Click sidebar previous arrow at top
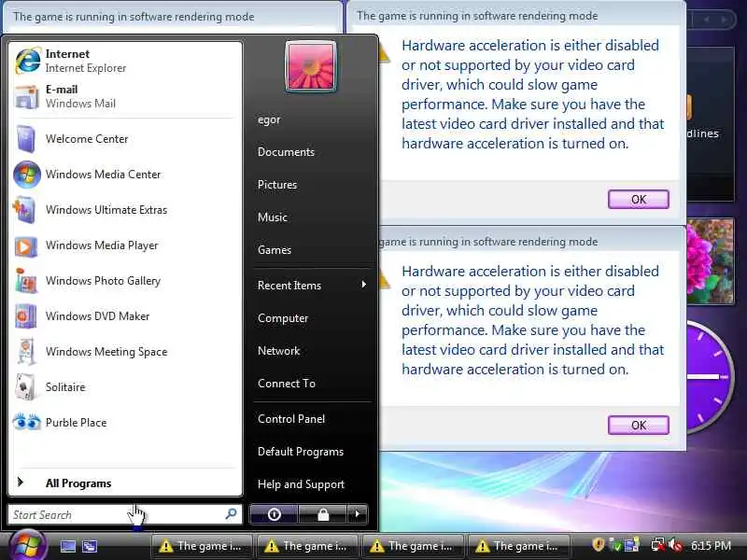The width and height of the screenshot is (747, 560). (707, 20)
